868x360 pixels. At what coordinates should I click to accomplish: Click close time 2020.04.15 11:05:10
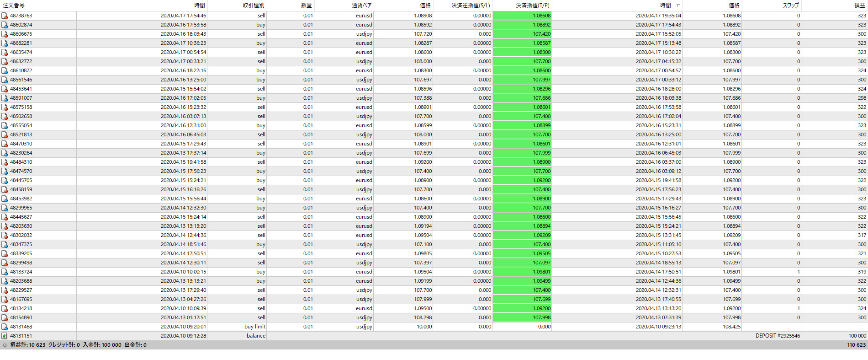tap(658, 244)
